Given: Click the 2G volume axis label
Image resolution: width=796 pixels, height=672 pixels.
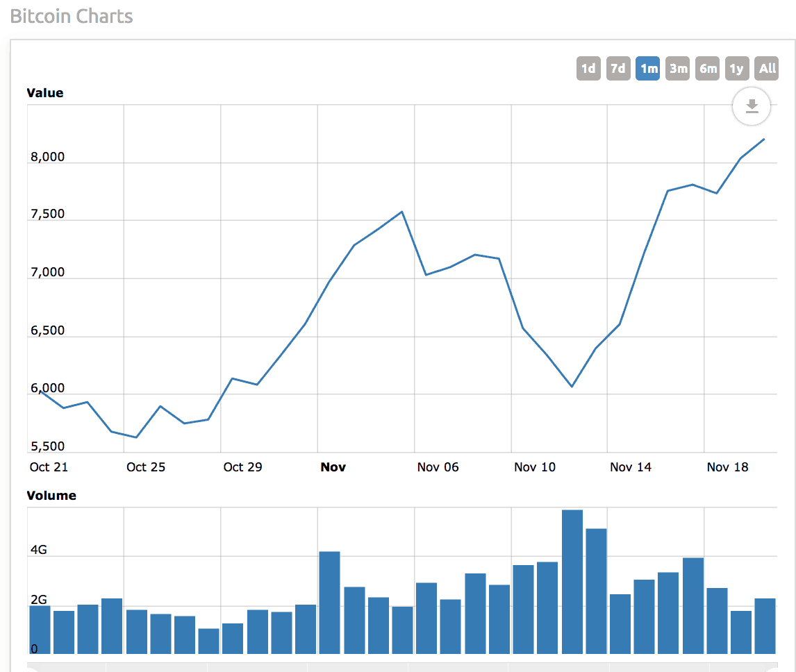Looking at the screenshot, I should pyautogui.click(x=39, y=599).
